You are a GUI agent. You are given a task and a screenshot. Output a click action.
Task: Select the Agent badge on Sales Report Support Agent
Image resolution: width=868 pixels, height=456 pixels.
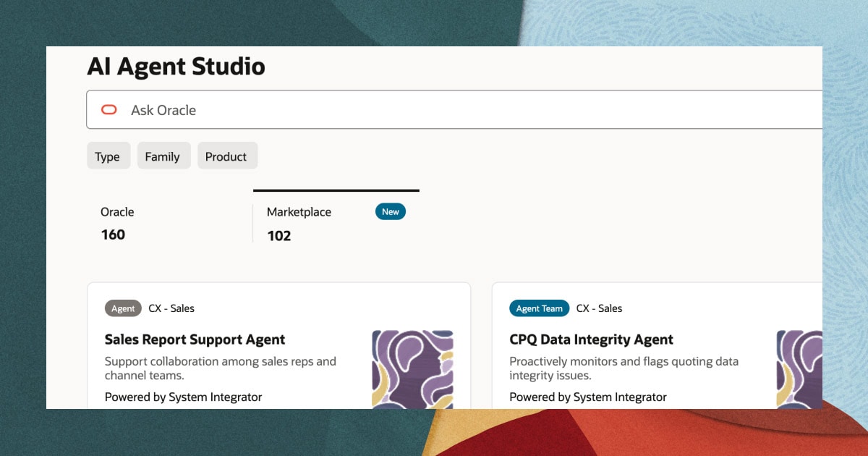tap(123, 308)
